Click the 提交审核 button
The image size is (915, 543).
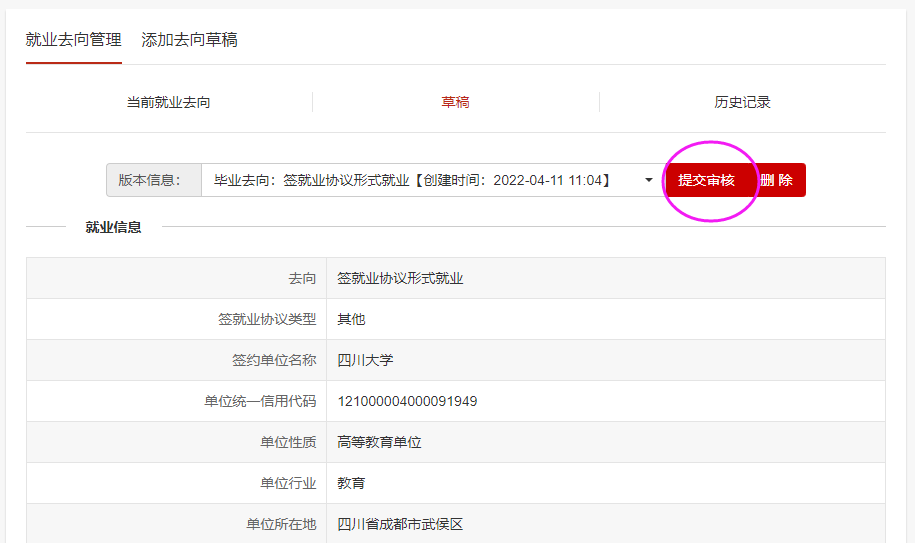point(706,180)
